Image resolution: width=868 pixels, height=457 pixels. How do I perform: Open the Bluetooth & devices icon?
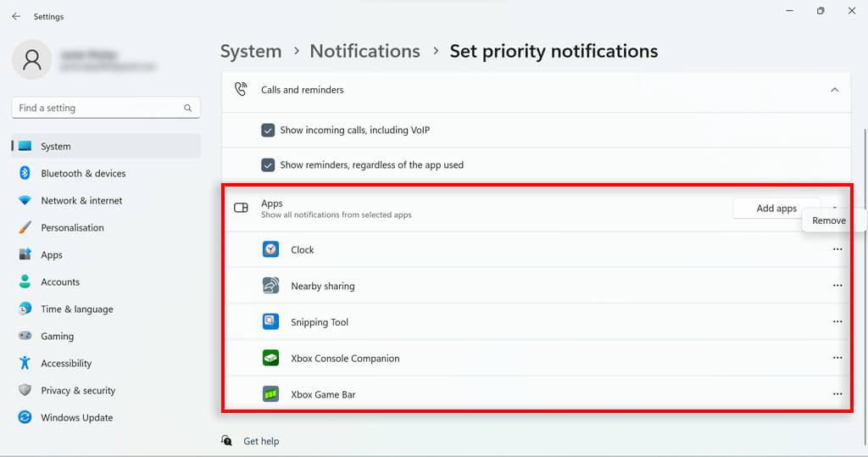tap(25, 173)
